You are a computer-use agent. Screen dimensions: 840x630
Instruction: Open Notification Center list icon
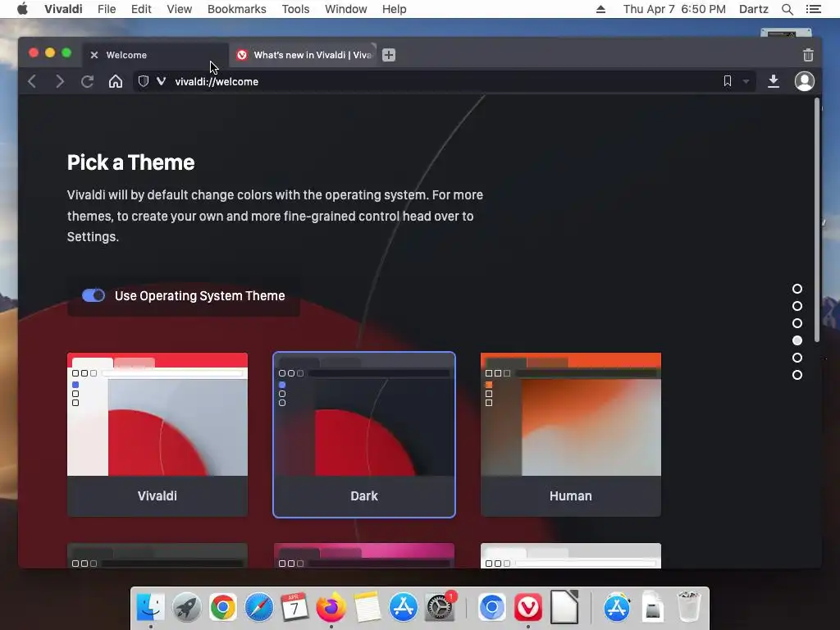coord(813,9)
